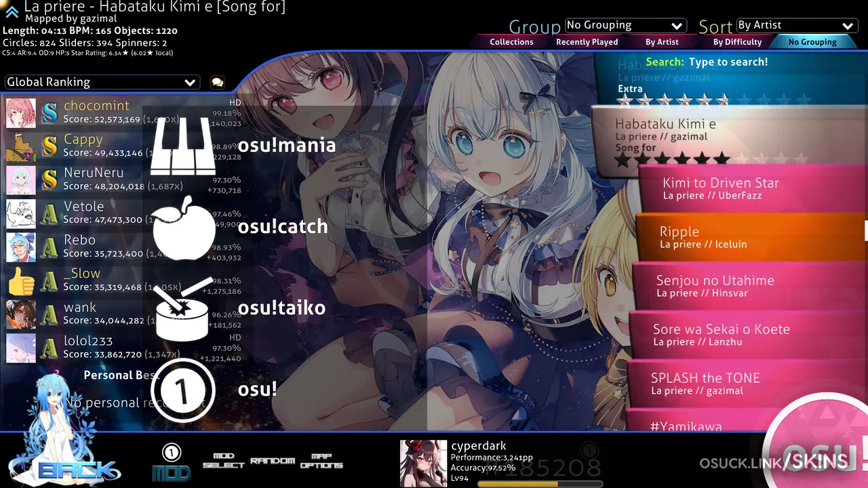This screenshot has height=488, width=868.
Task: Select Habataku Kimi e Song for difficulty
Action: pyautogui.click(x=729, y=141)
